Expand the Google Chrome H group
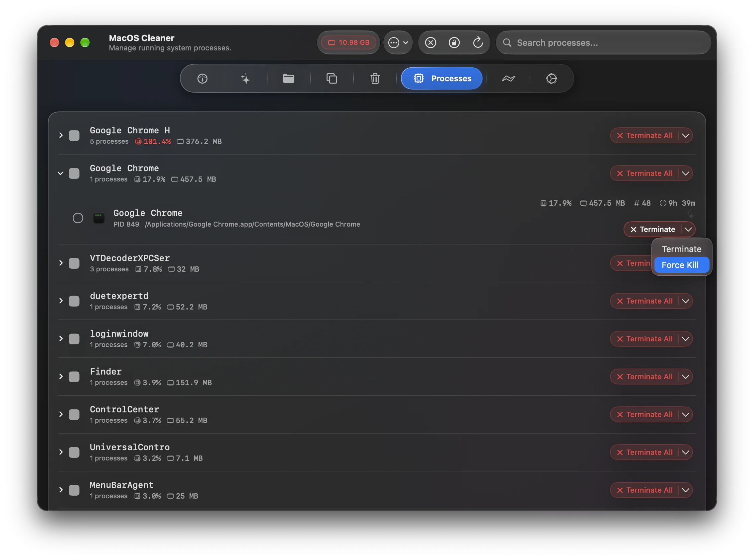The height and width of the screenshot is (560, 754). [x=61, y=135]
